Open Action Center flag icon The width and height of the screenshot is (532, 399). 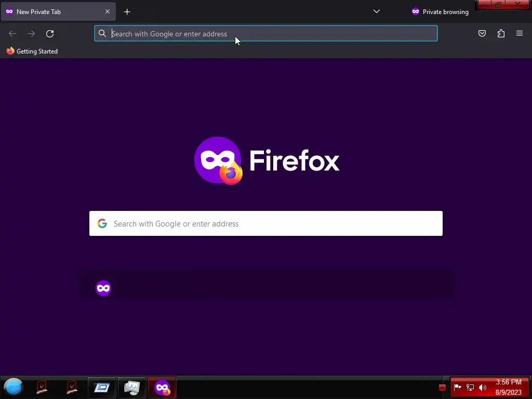point(458,387)
